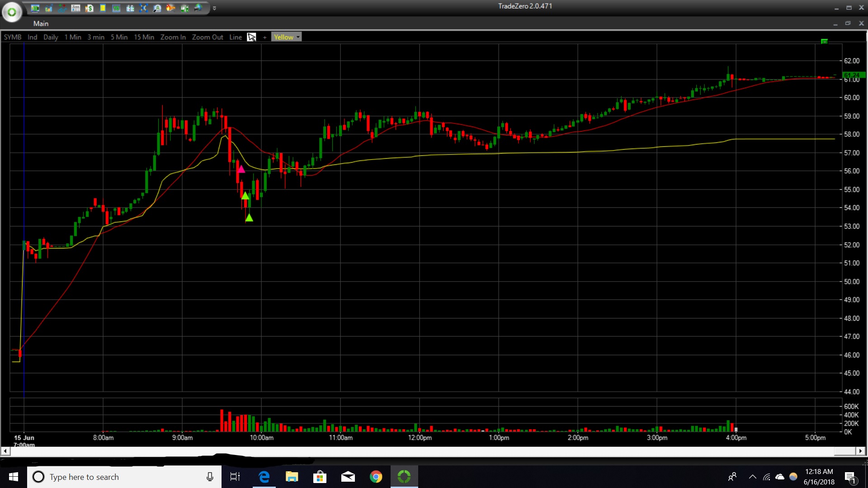This screenshot has width=868, height=488.
Task: Click the Zoom In button
Action: (173, 37)
